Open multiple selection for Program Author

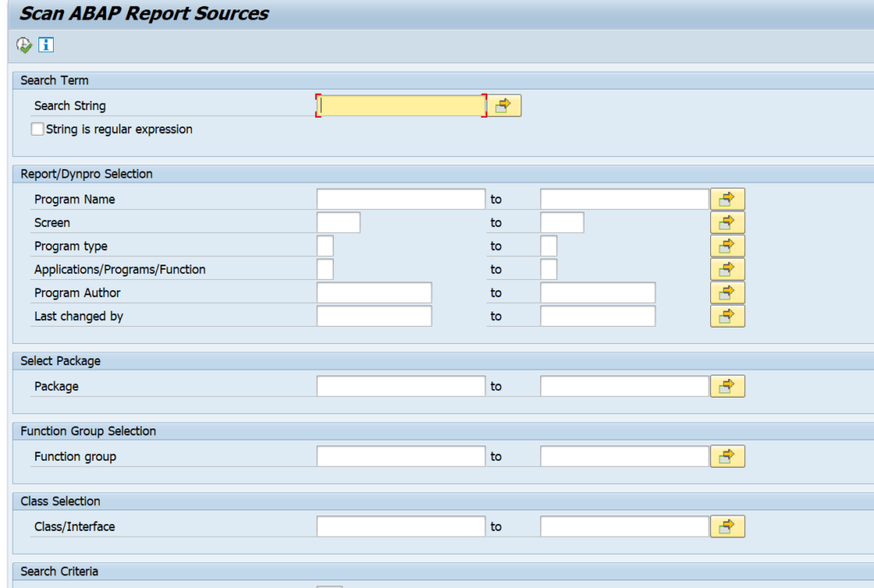pos(727,292)
